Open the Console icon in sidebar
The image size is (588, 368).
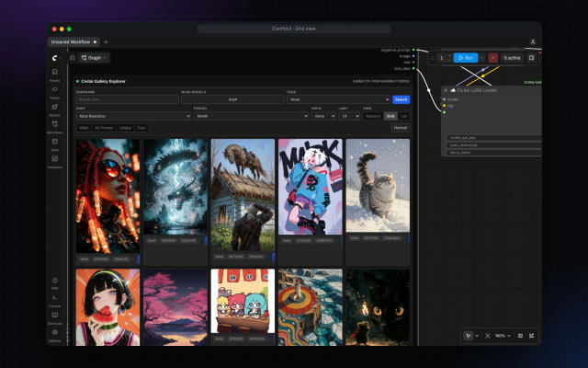(55, 300)
